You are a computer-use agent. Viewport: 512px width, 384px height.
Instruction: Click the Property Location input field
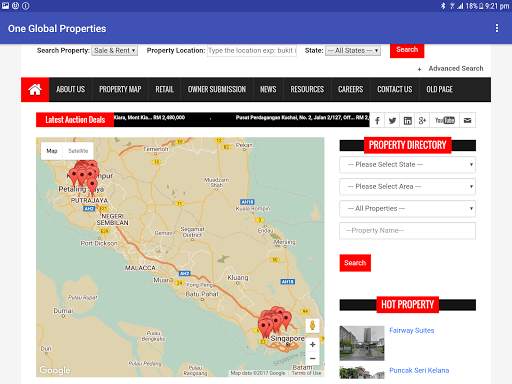coord(252,51)
